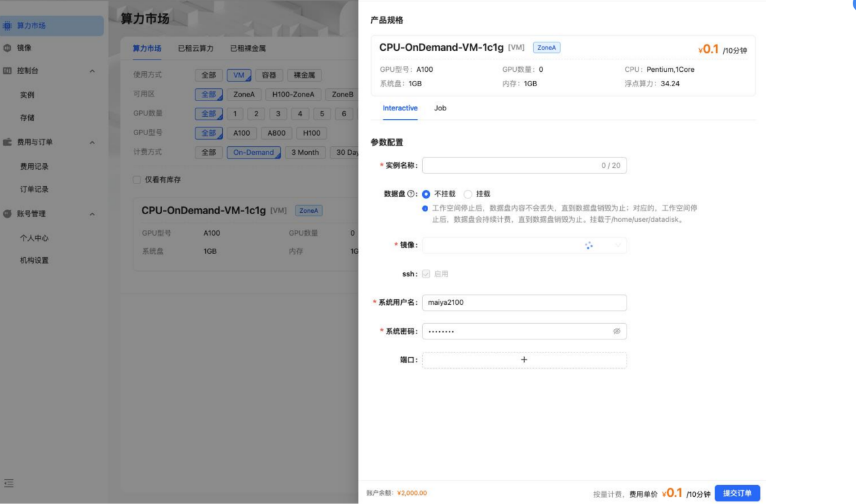Image resolution: width=856 pixels, height=504 pixels.
Task: Click the 算力市场 sidebar chip icon
Action: pyautogui.click(x=8, y=26)
